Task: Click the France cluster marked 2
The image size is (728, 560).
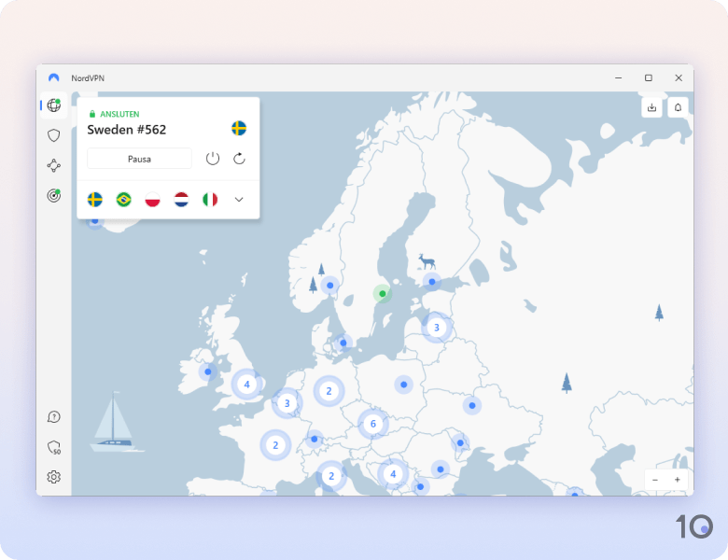Action: 275,445
